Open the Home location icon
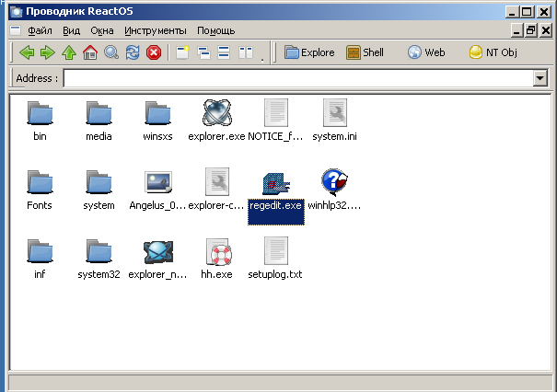 (90, 52)
